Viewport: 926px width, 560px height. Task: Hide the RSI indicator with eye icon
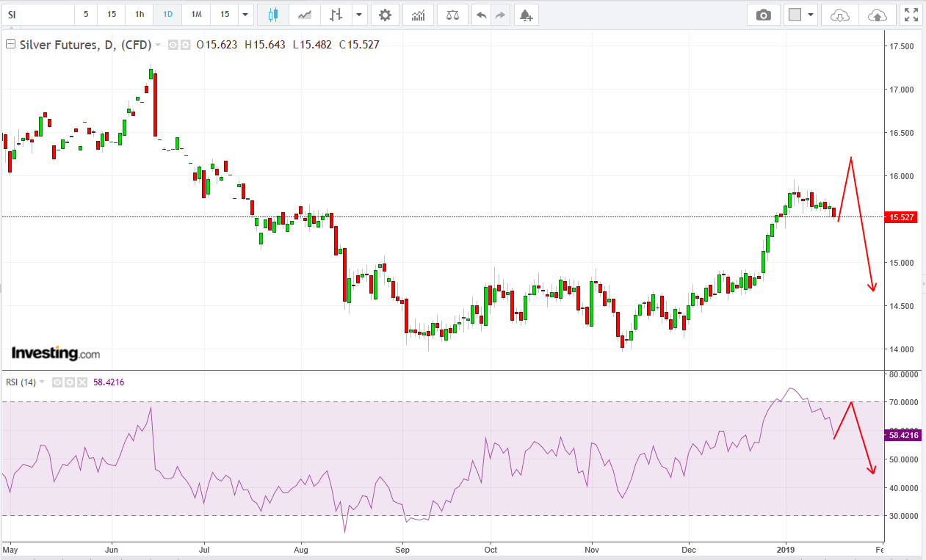coord(57,382)
